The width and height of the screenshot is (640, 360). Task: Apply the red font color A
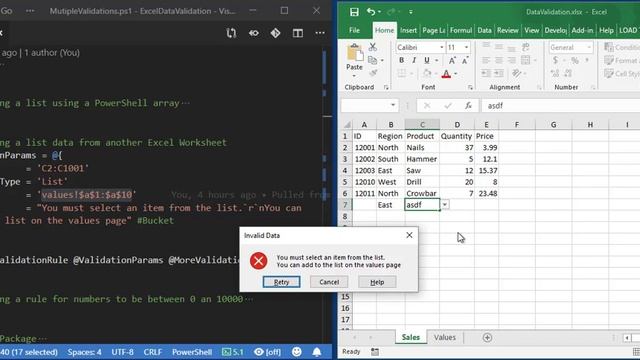446,74
